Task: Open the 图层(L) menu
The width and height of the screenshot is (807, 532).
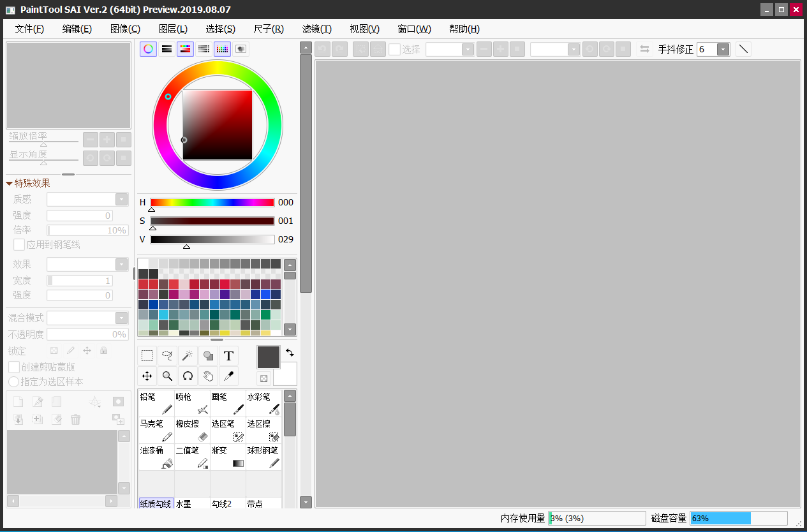Action: [173, 29]
